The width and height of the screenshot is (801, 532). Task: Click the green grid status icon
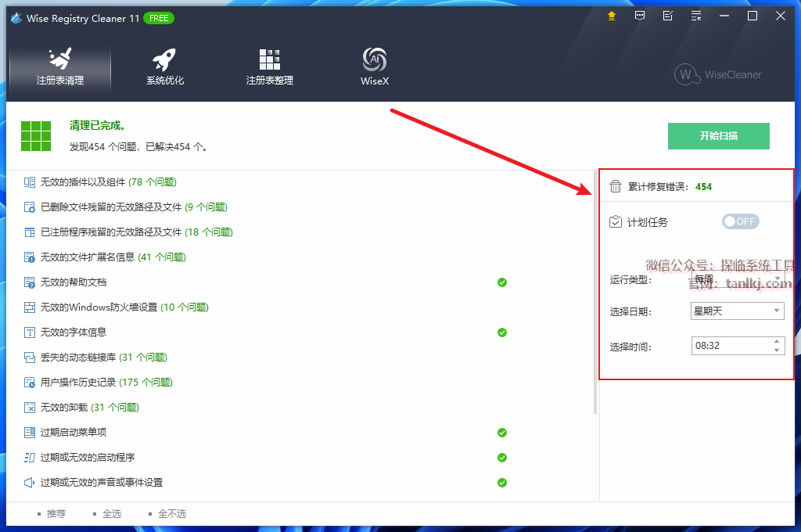[x=36, y=136]
